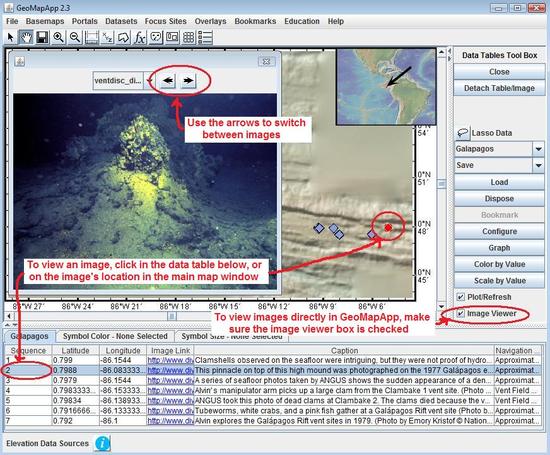Switch to the Galapagos tab
Viewport: 550px width, 455px height.
pos(29,336)
